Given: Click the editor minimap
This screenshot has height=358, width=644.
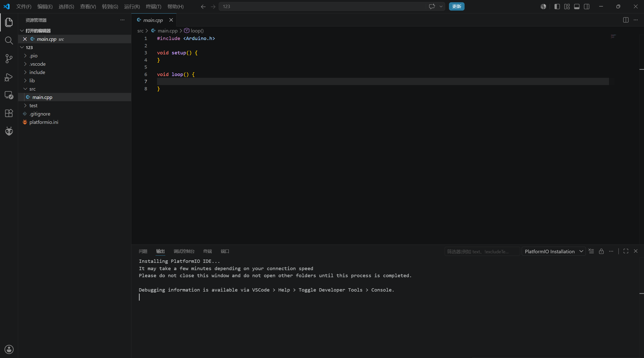Looking at the screenshot, I should coord(613,37).
